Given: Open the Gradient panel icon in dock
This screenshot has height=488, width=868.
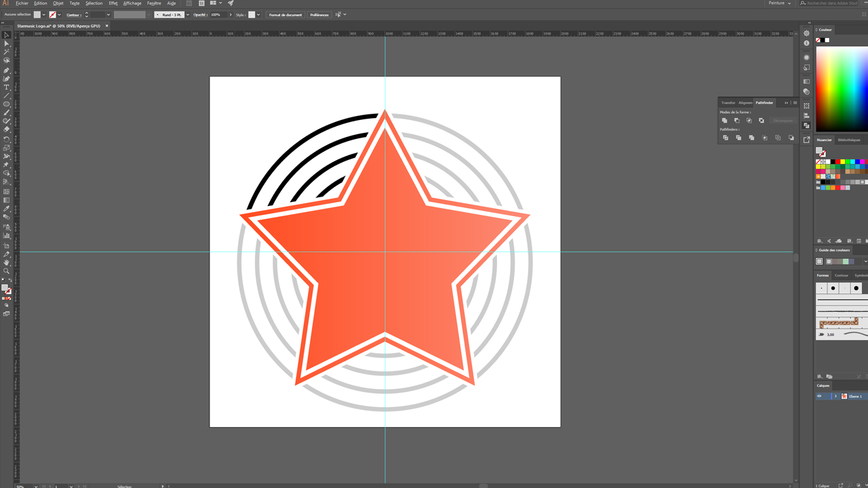Looking at the screenshot, I should click(x=806, y=81).
